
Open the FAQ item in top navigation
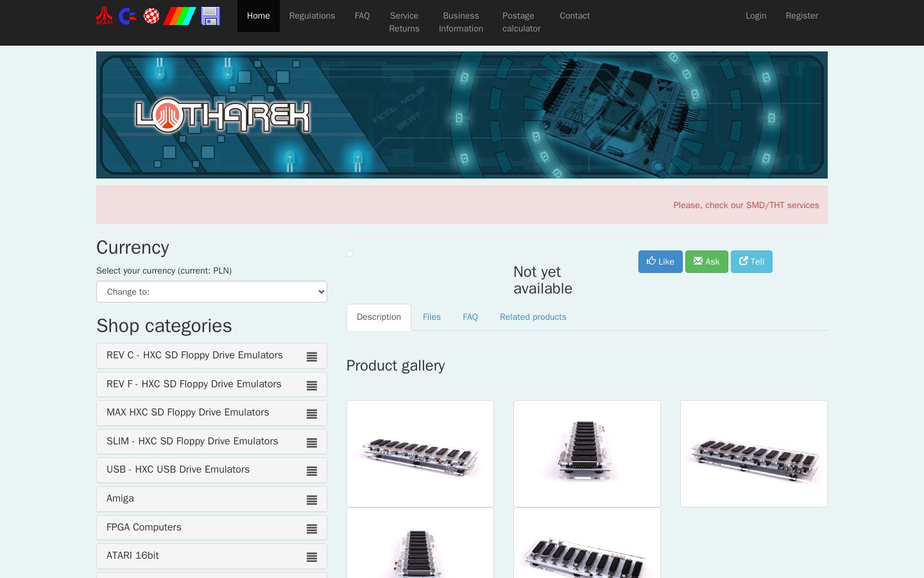tap(362, 16)
